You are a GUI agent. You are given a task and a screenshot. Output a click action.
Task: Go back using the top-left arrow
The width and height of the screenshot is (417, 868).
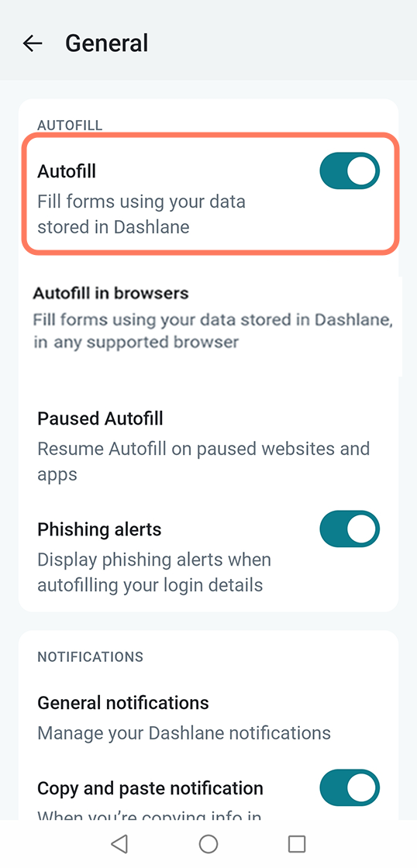[33, 43]
